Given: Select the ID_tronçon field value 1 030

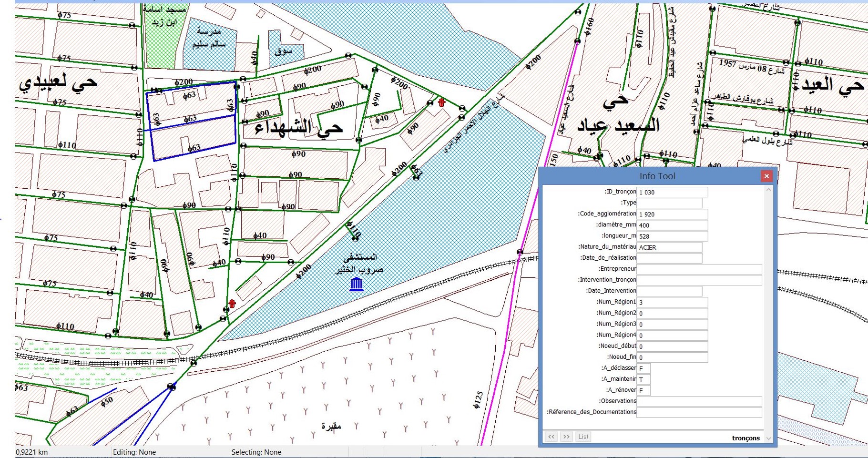Looking at the screenshot, I should point(672,193).
